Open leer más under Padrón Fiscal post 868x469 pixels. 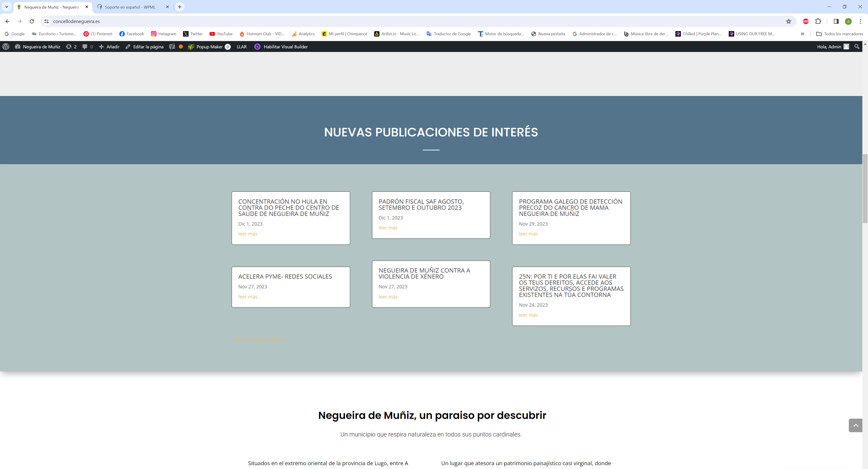coord(388,228)
